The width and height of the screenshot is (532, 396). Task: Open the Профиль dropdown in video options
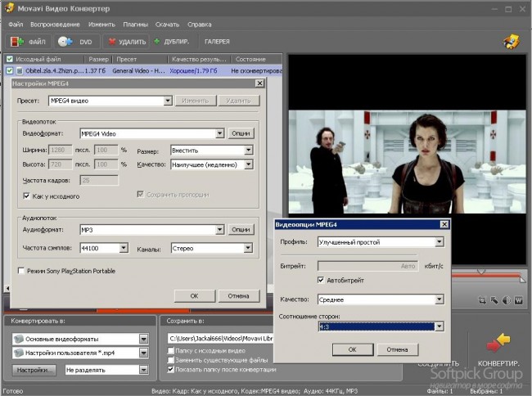tap(440, 242)
